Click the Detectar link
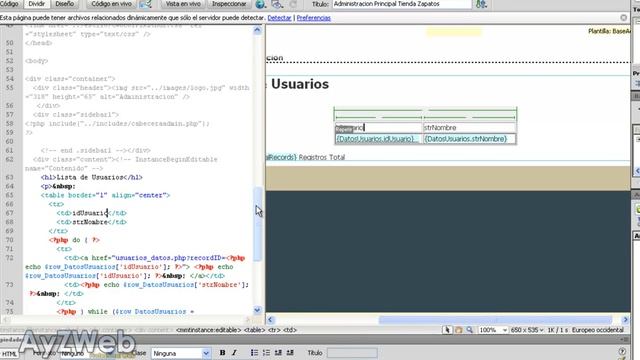640x360 pixels. coord(279,18)
